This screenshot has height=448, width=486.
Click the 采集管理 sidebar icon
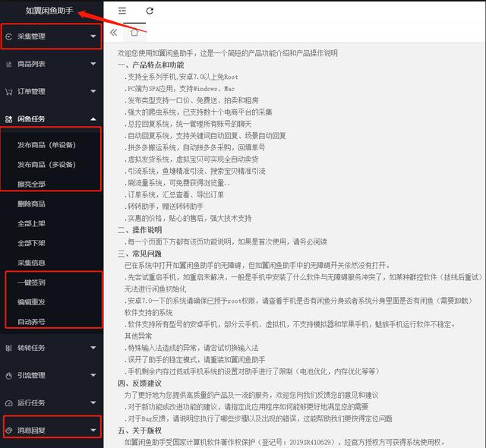9,36
